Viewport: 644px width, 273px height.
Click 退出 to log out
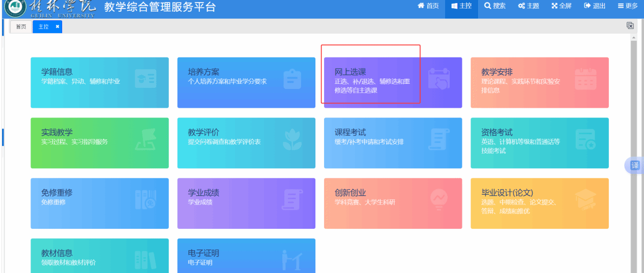pyautogui.click(x=595, y=6)
